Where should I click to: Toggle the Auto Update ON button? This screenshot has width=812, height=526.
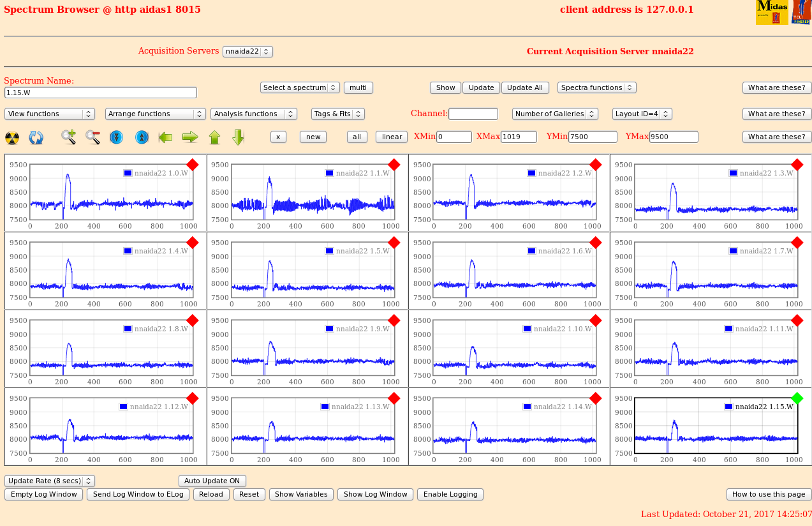(212, 481)
